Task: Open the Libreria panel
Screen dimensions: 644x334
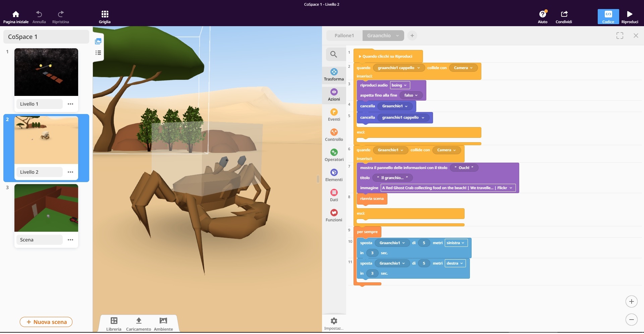Action: point(114,324)
